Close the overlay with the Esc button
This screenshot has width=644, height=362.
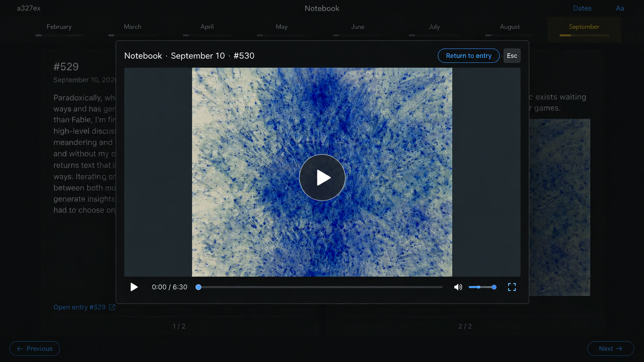(512, 56)
